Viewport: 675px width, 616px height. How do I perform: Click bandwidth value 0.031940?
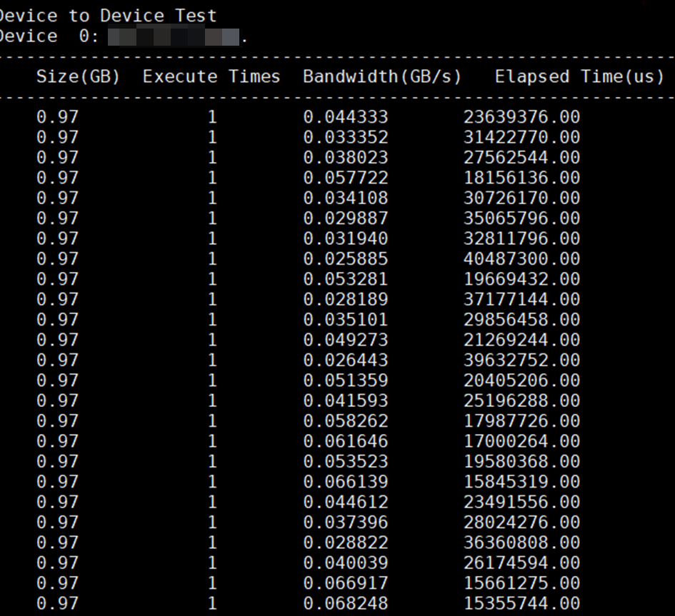346,238
